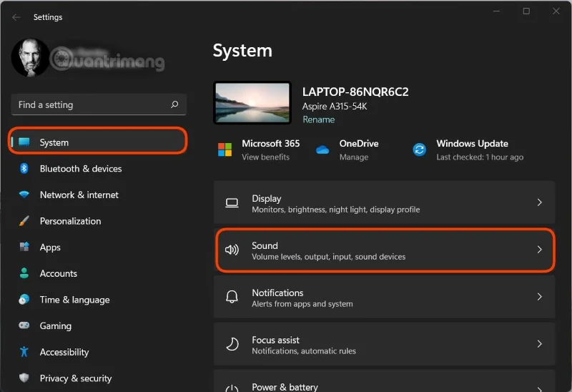Open Sound settings row
Image resolution: width=572 pixels, height=392 pixels.
[x=384, y=250]
